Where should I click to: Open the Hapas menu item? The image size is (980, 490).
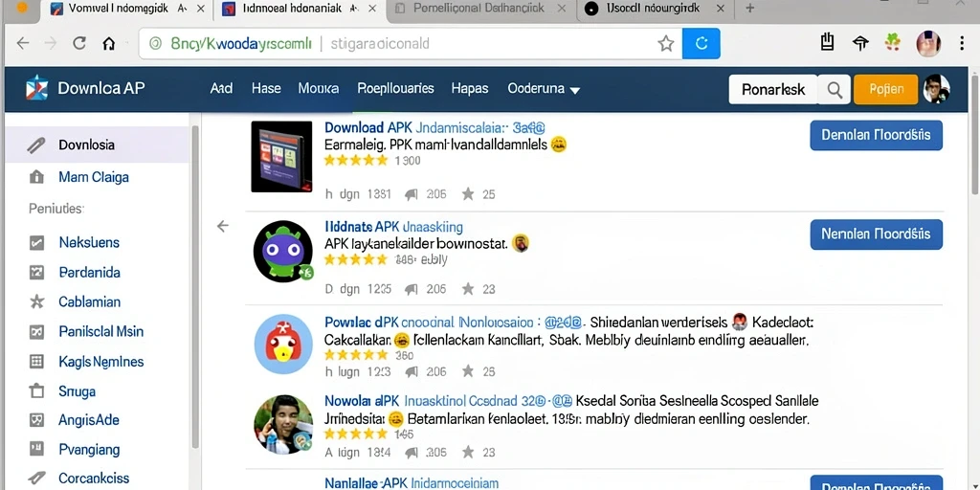(469, 89)
